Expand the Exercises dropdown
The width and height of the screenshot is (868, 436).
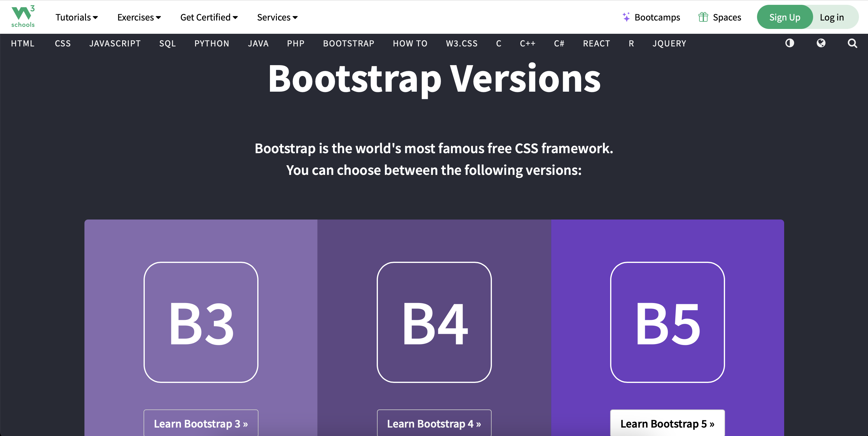coord(139,17)
